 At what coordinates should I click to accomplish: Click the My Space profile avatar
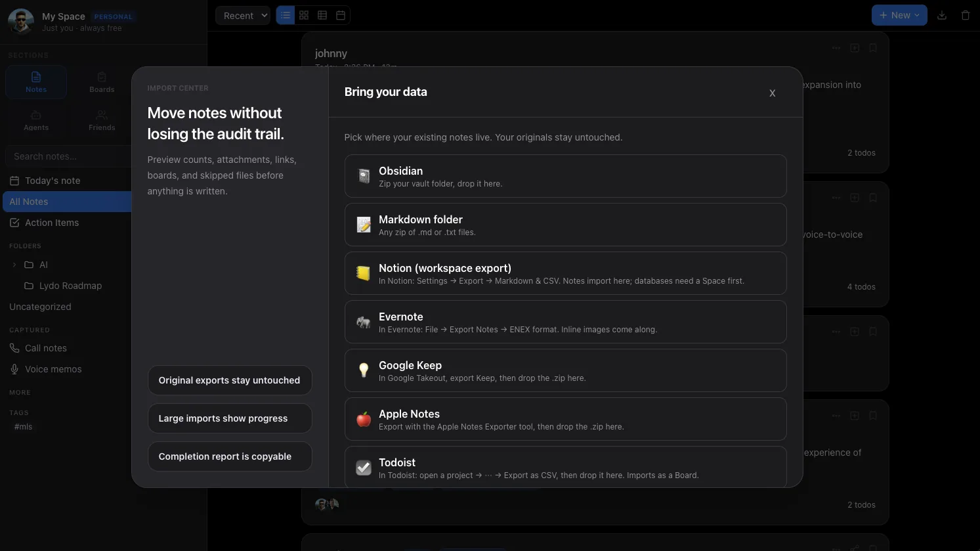(21, 22)
